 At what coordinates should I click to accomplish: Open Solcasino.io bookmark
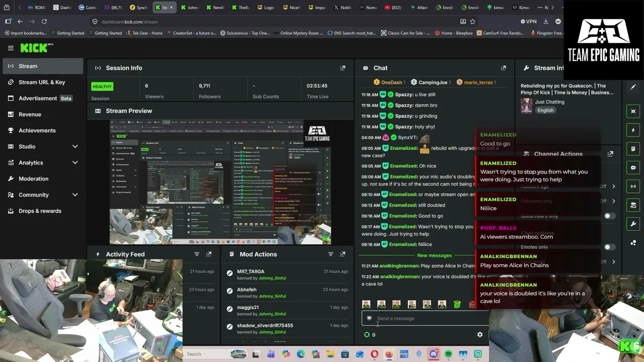point(245,33)
